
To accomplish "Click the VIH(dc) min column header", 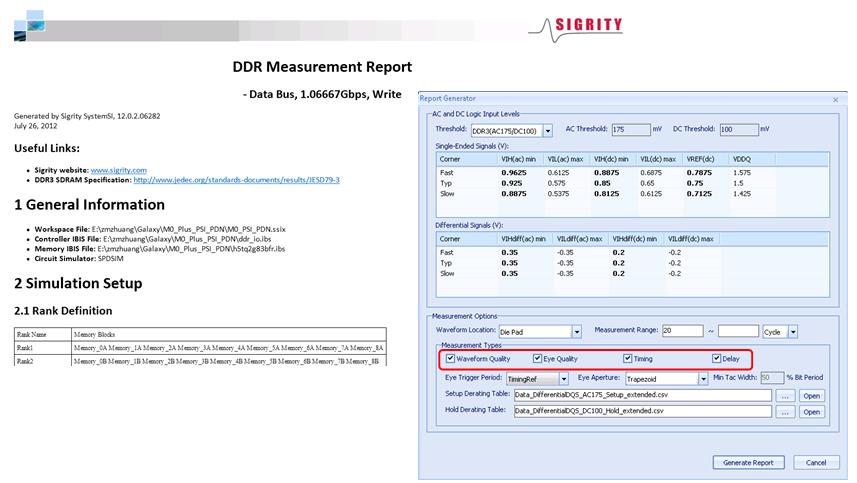I will (x=612, y=159).
